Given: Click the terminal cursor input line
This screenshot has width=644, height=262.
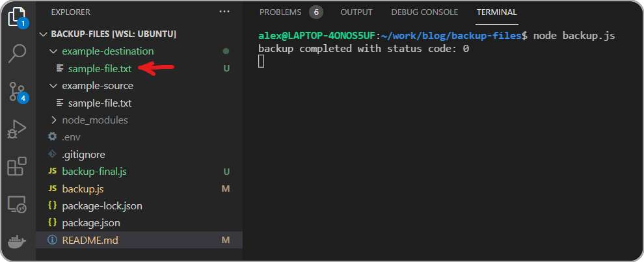Looking at the screenshot, I should [262, 61].
